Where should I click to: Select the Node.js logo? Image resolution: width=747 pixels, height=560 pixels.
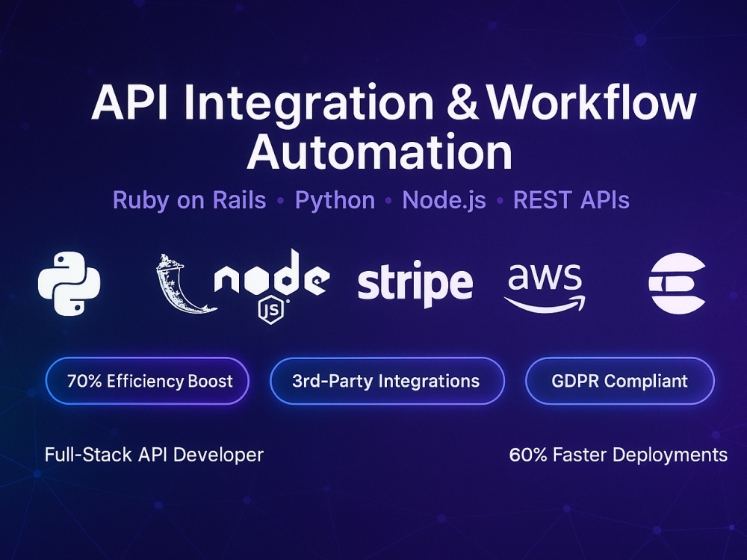272,286
